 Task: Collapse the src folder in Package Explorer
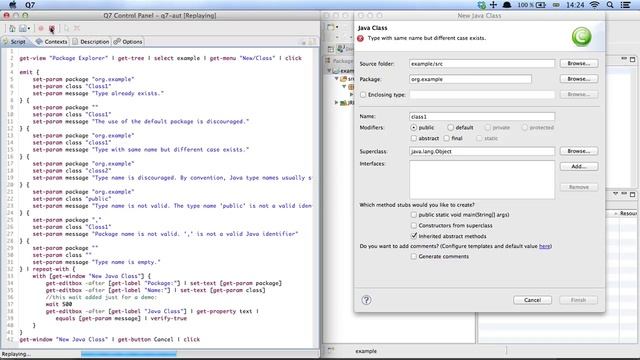click(337, 79)
